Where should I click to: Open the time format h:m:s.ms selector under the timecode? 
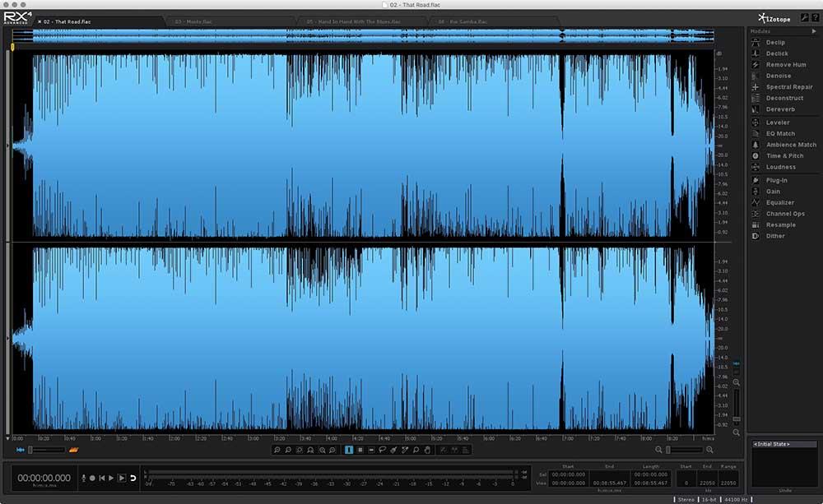(x=44, y=486)
